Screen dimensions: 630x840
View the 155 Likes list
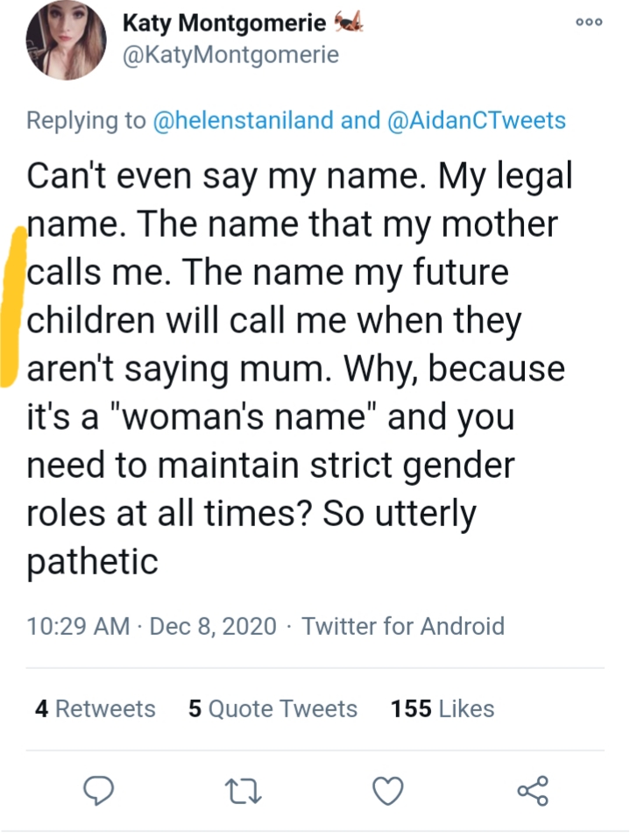[442, 708]
